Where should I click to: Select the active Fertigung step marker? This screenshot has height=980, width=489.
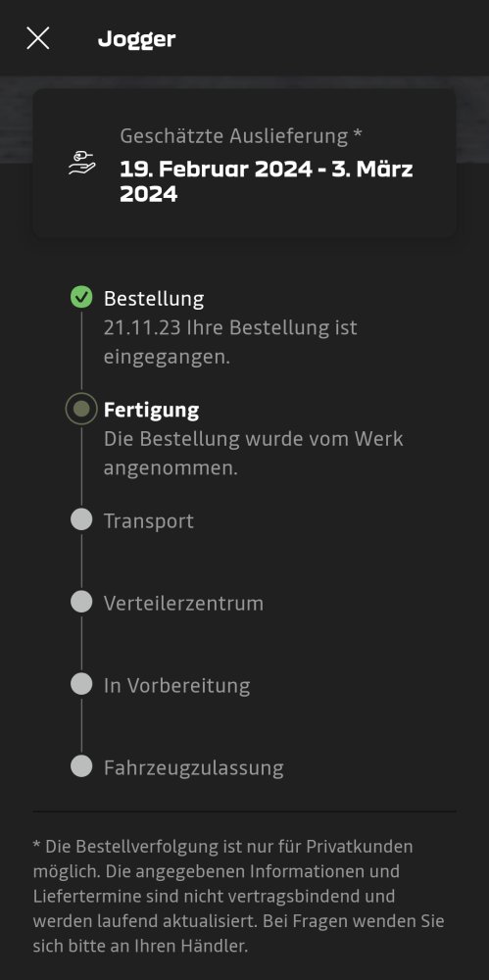point(81,410)
